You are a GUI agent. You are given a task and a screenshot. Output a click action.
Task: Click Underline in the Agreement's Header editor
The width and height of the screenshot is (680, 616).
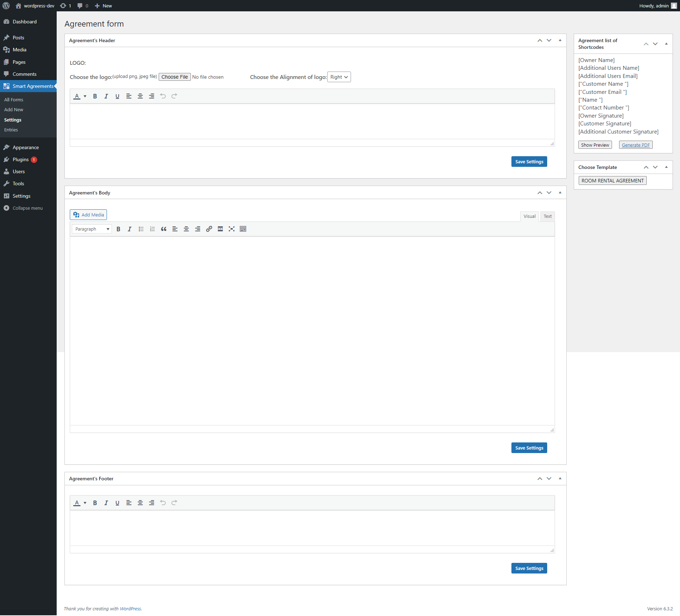click(118, 96)
